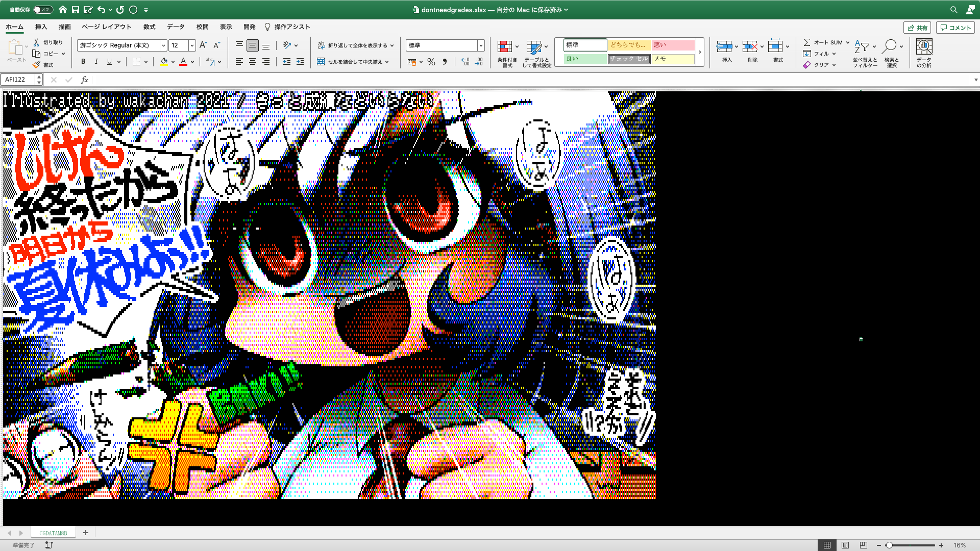Screen dimensions: 980x551
Task: Toggle middle vertical alignment
Action: pos(252,45)
